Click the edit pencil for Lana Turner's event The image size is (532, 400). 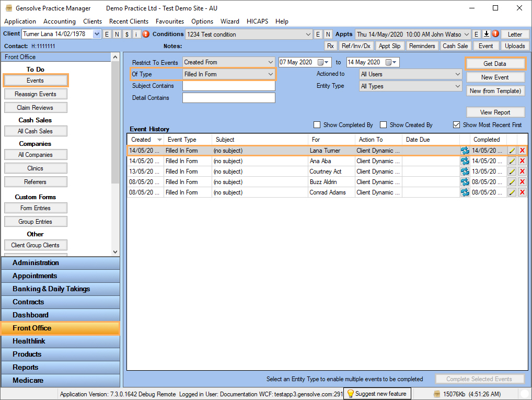coord(512,151)
